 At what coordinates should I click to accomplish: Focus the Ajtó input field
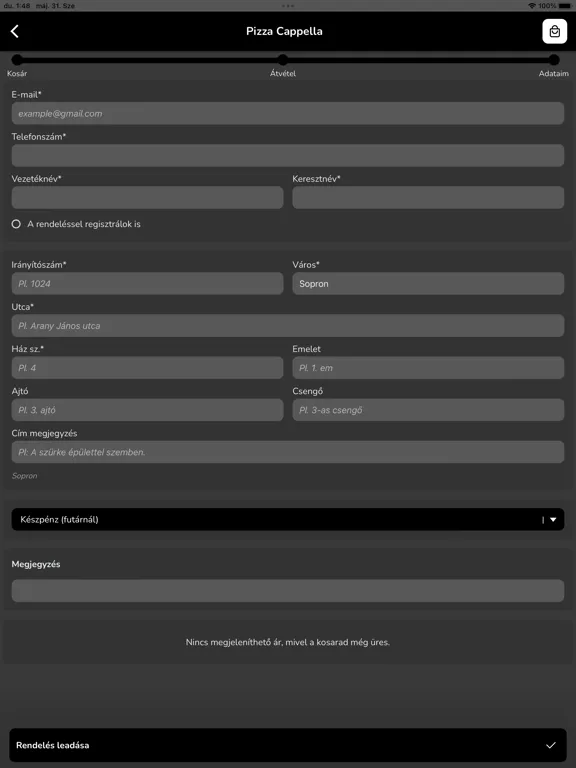click(147, 410)
